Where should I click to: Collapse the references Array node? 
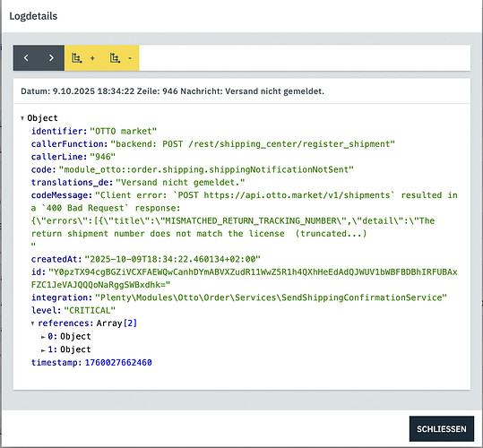click(x=33, y=323)
